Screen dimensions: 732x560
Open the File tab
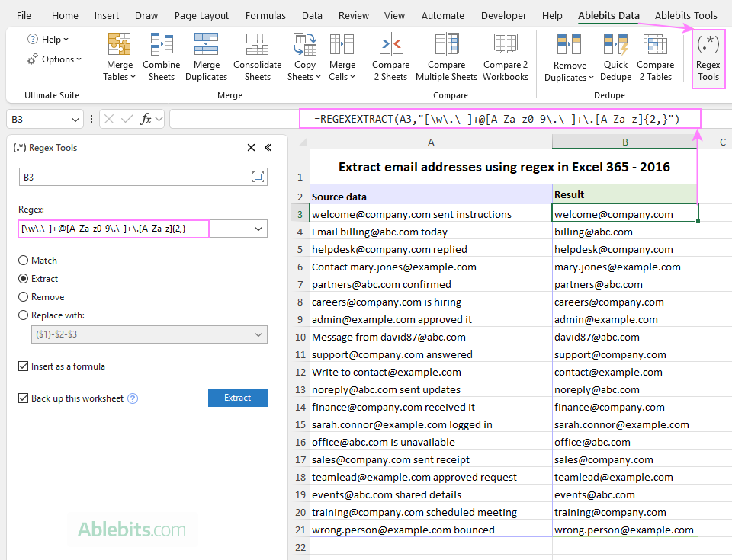24,16
